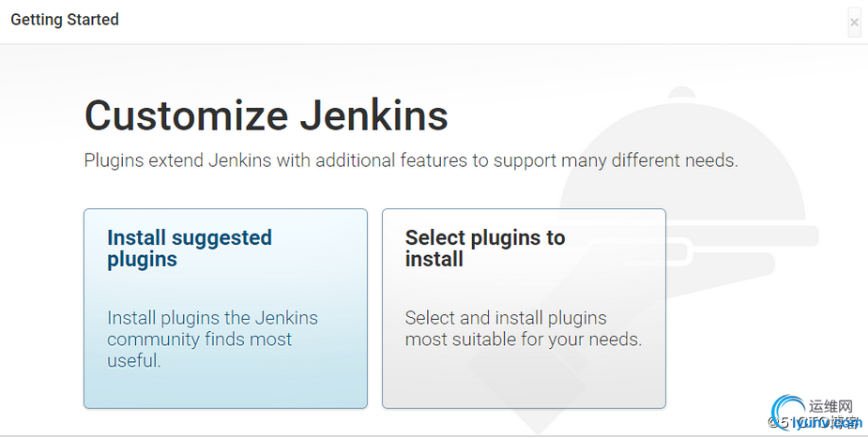Click the "Getting Started" title text
Screen dimensions: 868x438
click(x=65, y=20)
